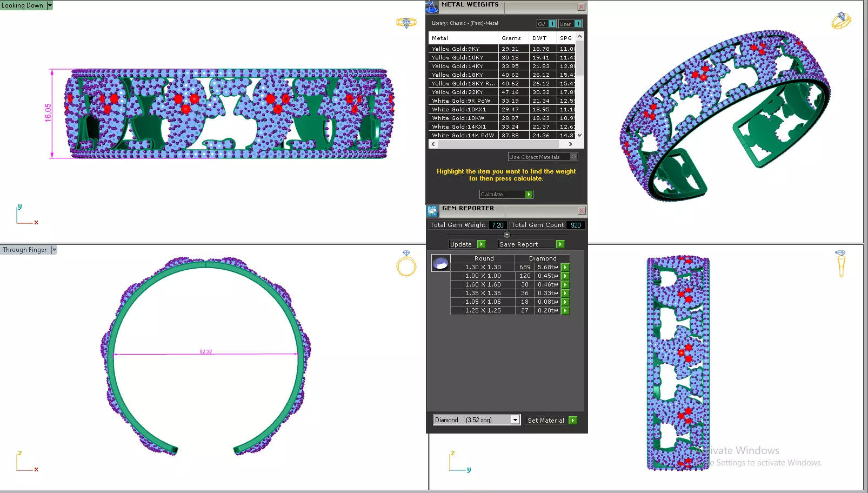Image resolution: width=868 pixels, height=493 pixels.
Task: Click the Looking Down viewport ring icon
Action: (406, 23)
